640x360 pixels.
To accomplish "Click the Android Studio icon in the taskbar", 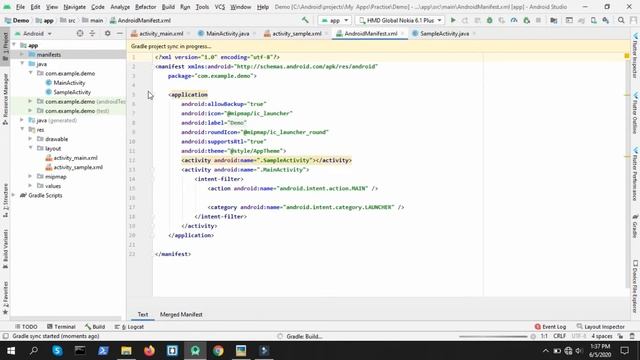I will [x=195, y=351].
